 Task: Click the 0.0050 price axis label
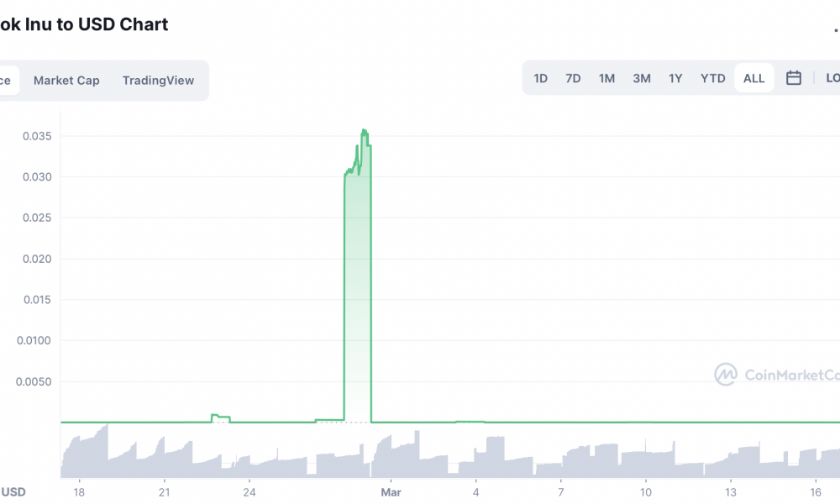coord(34,381)
